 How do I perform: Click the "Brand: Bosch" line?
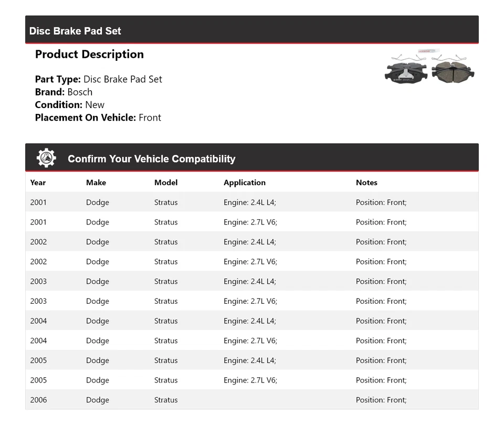[x=64, y=92]
